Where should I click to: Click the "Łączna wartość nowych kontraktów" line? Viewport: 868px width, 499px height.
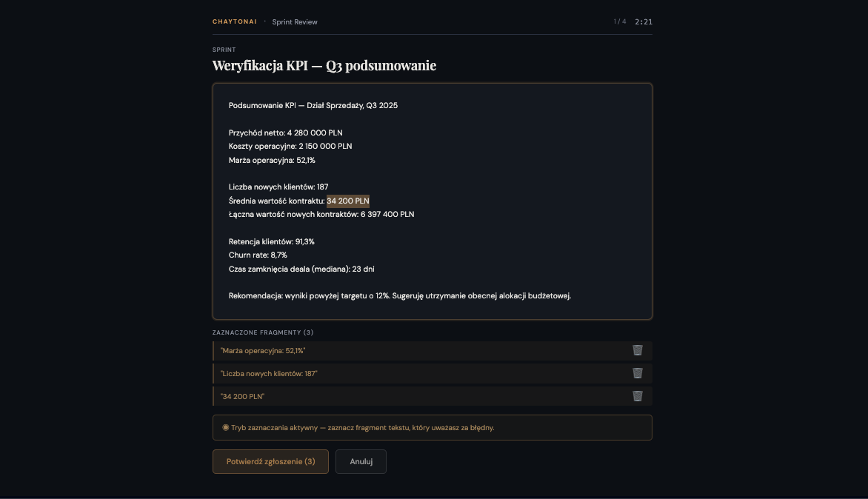(321, 214)
